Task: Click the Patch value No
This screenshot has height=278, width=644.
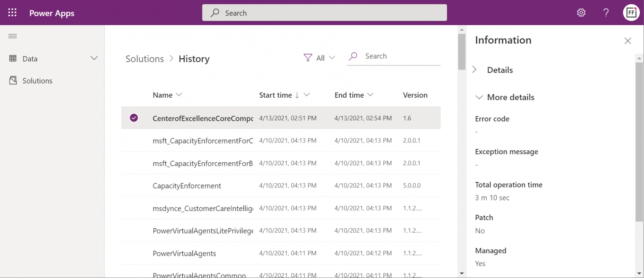Action: pos(480,231)
